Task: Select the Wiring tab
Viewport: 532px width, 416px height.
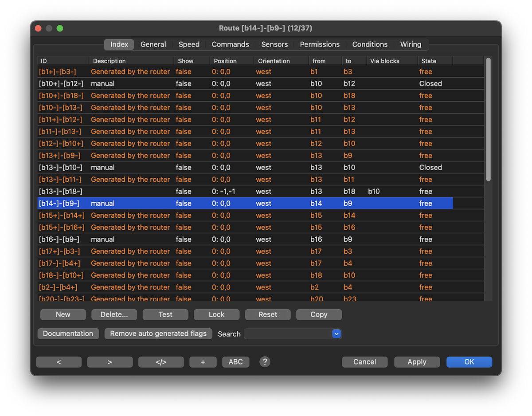Action: 411,44
